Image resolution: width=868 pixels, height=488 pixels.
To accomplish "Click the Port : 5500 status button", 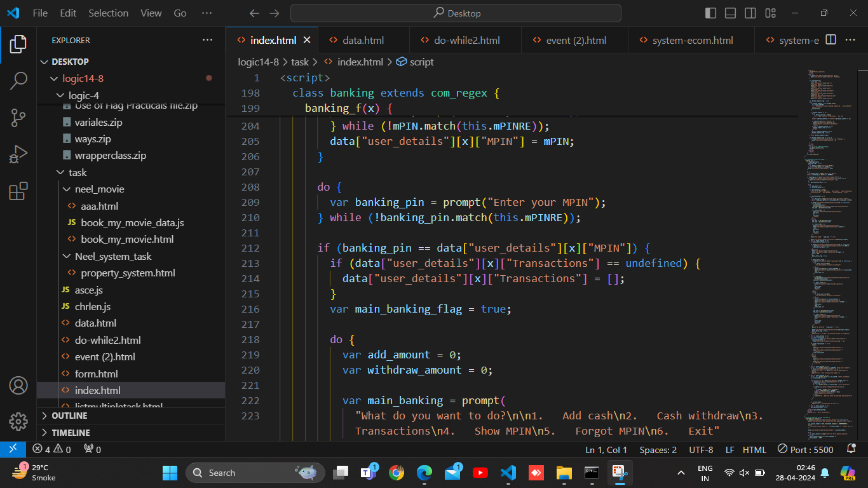I will coord(806,449).
